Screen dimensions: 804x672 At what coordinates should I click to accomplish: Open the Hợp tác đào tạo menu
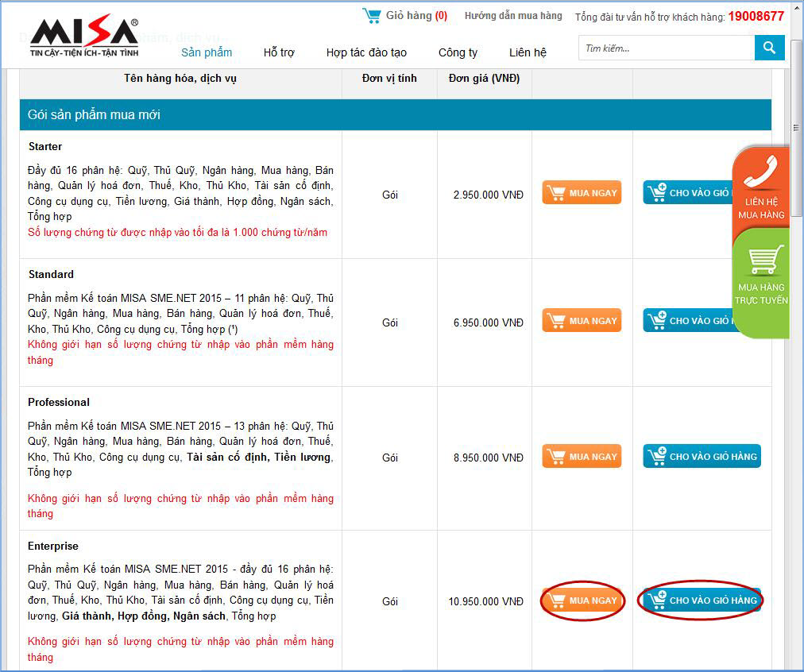[366, 52]
